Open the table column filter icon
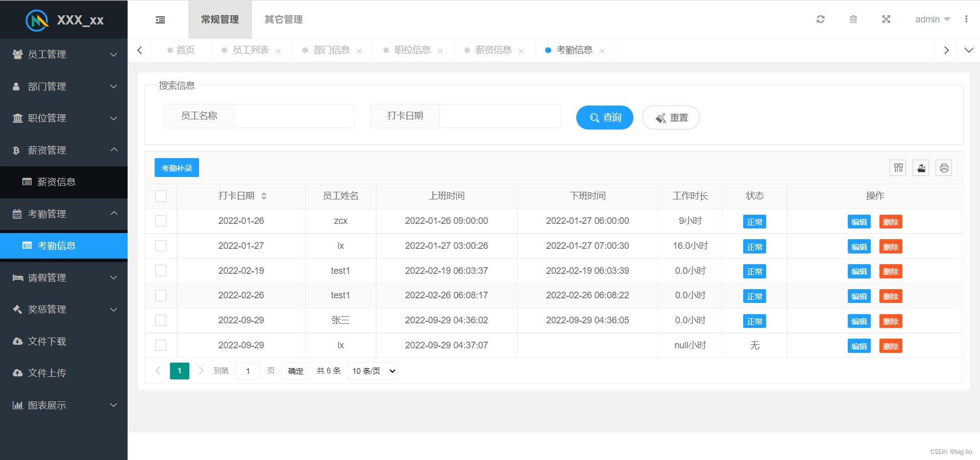The width and height of the screenshot is (980, 460). 898,168
